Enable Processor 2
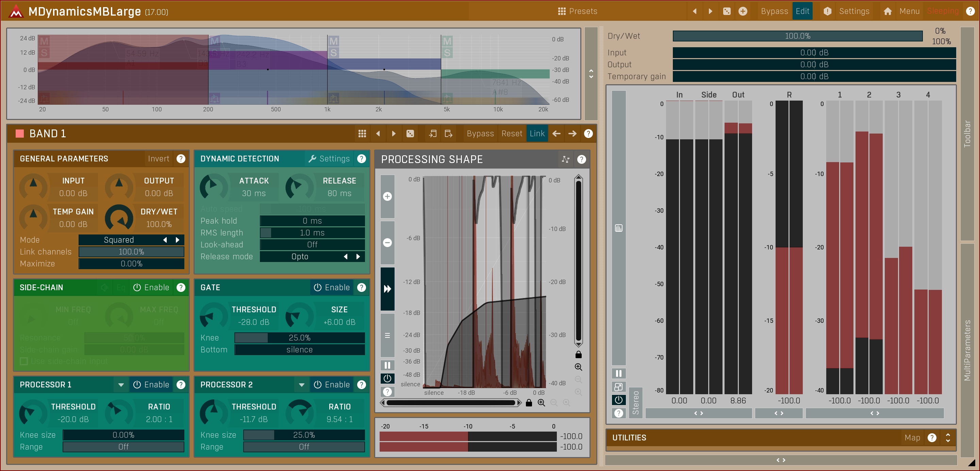This screenshot has height=471, width=980. pyautogui.click(x=332, y=385)
